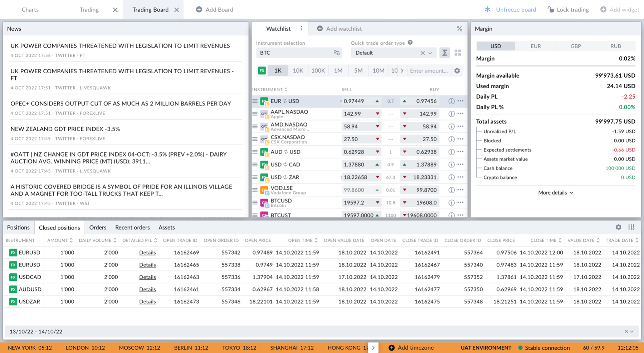Open Details link for USDZAR closed position
The width and height of the screenshot is (644, 353).
(x=147, y=301)
